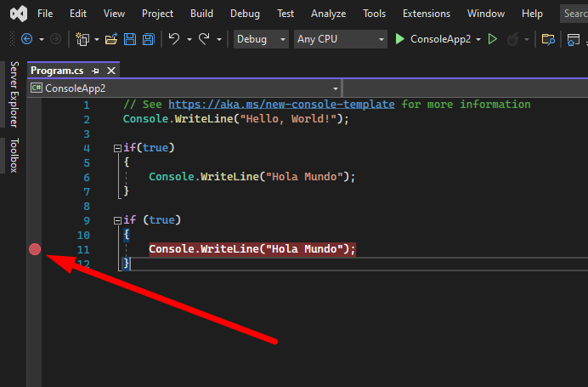This screenshot has width=588, height=387.
Task: Click the Redo arrow icon
Action: click(x=204, y=39)
